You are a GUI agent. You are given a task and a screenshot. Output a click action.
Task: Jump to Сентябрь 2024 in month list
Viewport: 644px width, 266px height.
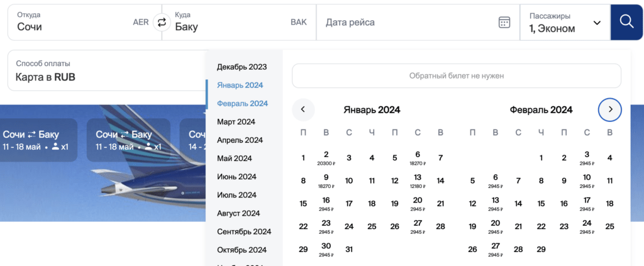(244, 231)
